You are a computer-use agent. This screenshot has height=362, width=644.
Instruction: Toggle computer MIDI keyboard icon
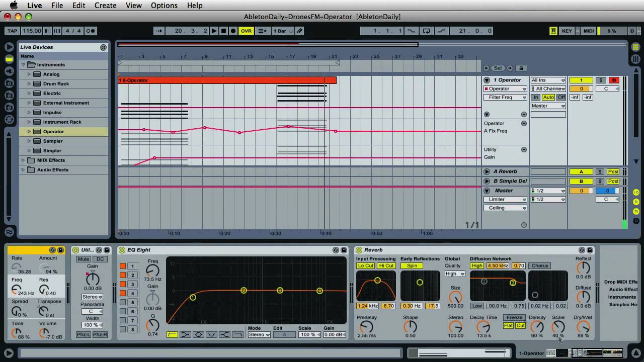coord(553,31)
